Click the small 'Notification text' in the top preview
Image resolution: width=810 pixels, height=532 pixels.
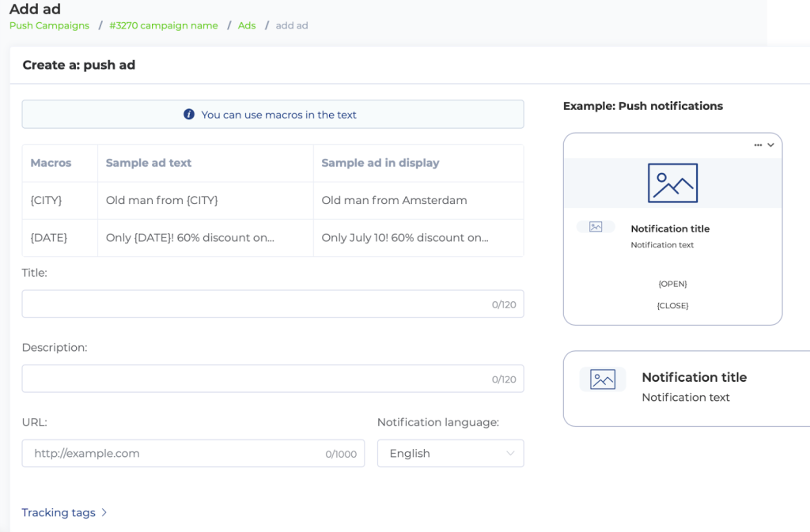[662, 245]
